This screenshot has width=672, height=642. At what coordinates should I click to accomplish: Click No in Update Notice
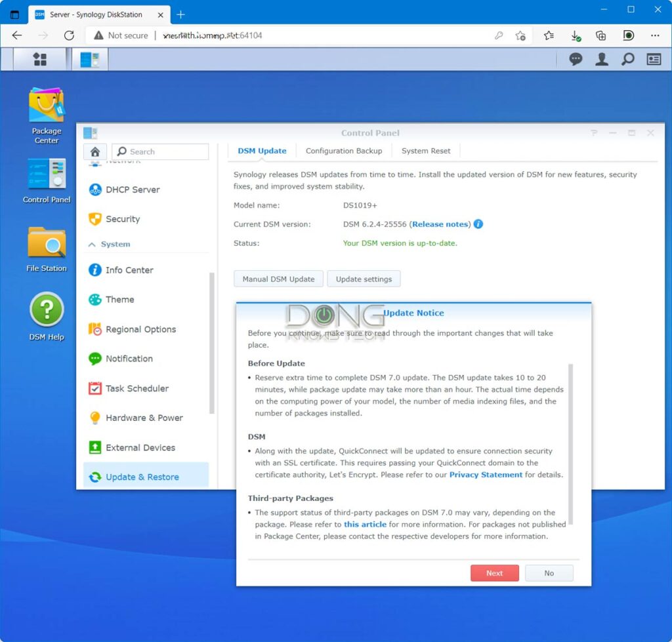click(549, 573)
